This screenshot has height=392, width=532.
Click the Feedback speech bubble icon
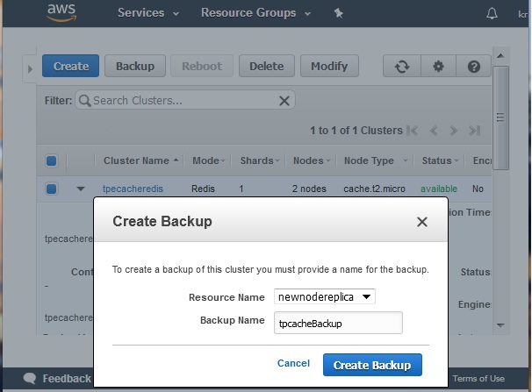(x=31, y=379)
